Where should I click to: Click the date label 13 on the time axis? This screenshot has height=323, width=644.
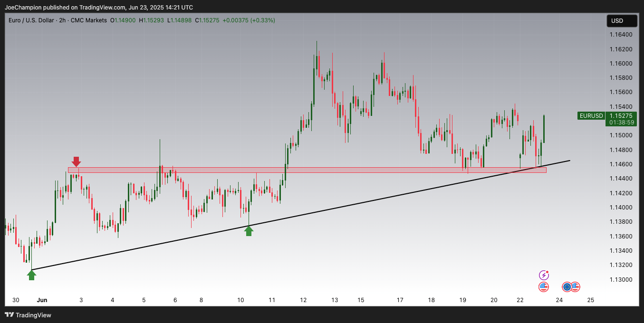[x=335, y=300]
